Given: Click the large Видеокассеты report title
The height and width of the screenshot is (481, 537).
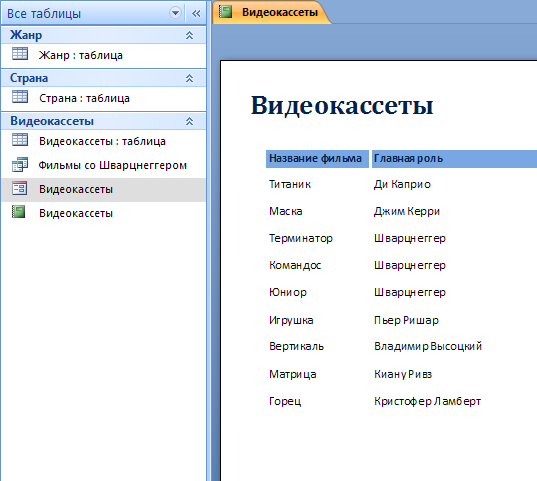Looking at the screenshot, I should click(342, 105).
